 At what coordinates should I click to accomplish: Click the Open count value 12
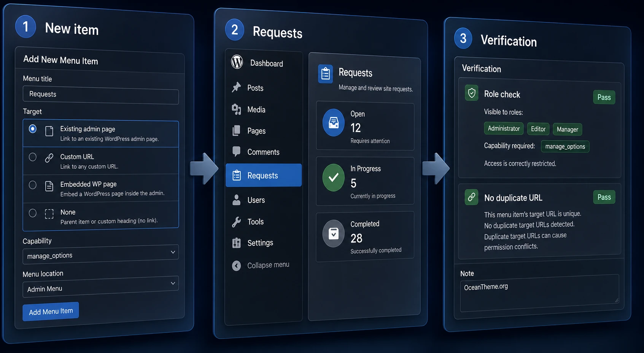(x=356, y=128)
